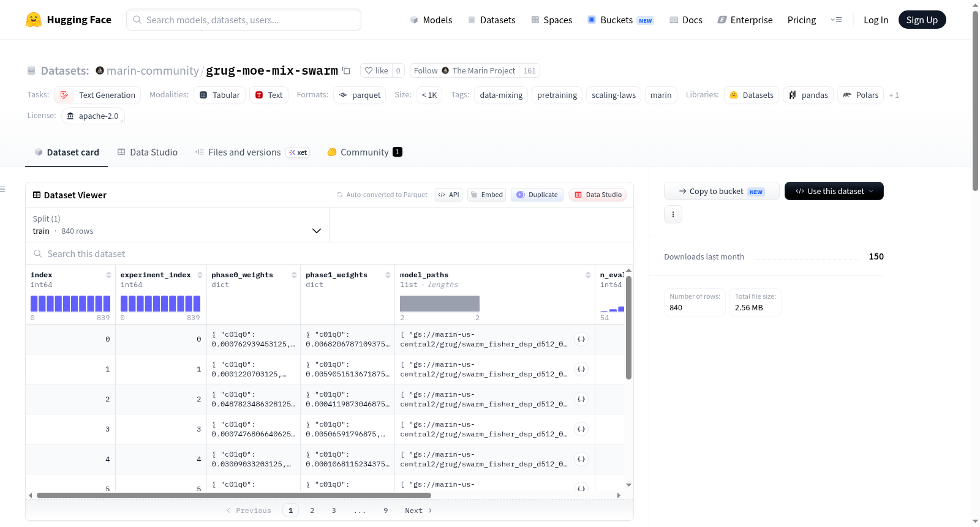Click the left sidebar toggle icon

pyautogui.click(x=3, y=189)
